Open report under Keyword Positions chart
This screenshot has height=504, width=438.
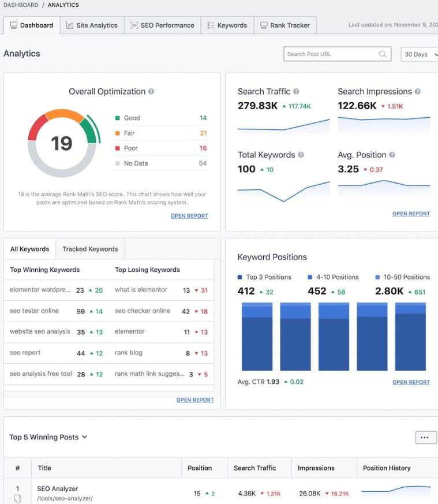click(x=411, y=382)
